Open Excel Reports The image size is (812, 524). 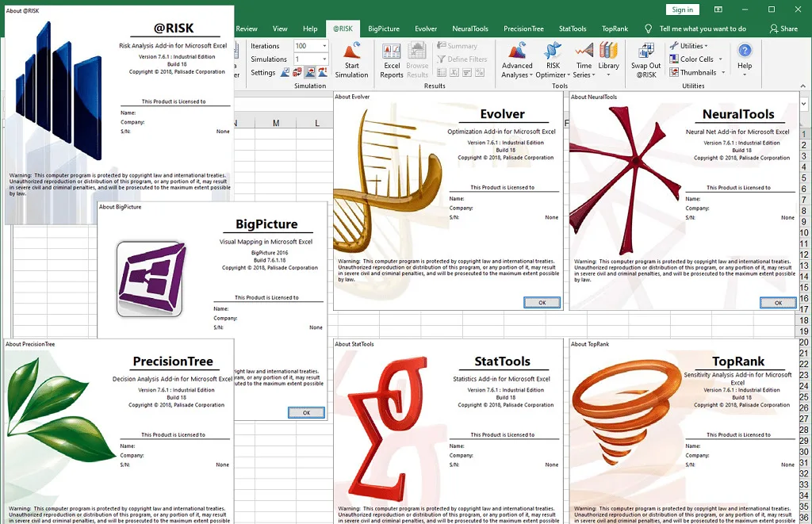point(392,60)
